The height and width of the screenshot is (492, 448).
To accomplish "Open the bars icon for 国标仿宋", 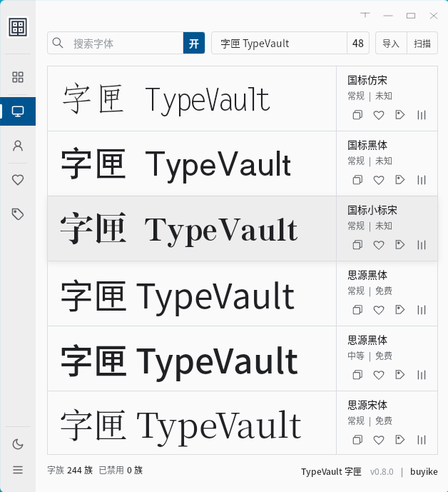I will tap(422, 115).
